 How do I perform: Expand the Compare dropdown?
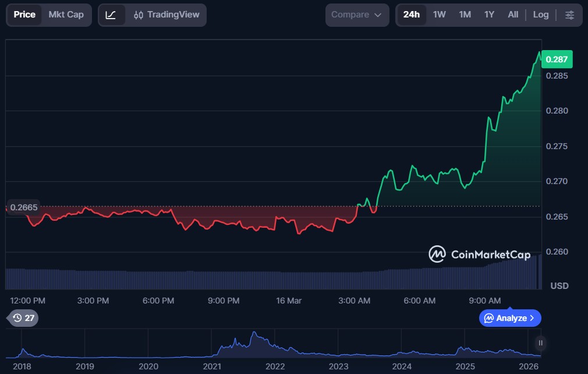(x=357, y=15)
